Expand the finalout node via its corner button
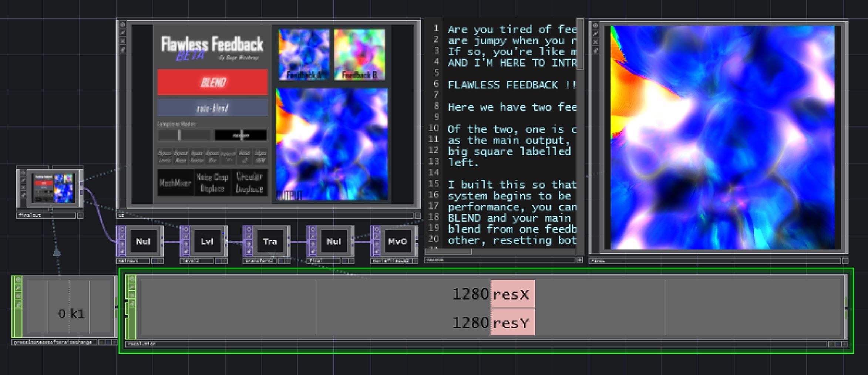 (80, 215)
